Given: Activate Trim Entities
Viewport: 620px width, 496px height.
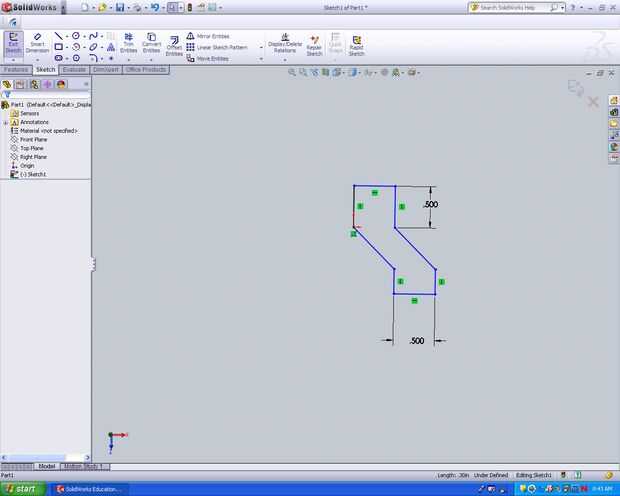Looking at the screenshot, I should coord(129,43).
